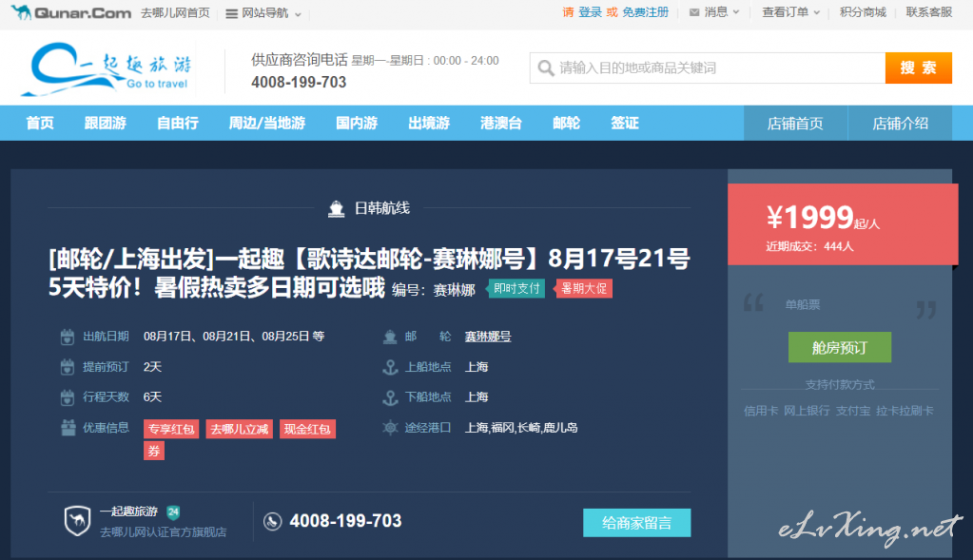
Task: Click the 支付宝 payment method text
Action: click(x=853, y=411)
